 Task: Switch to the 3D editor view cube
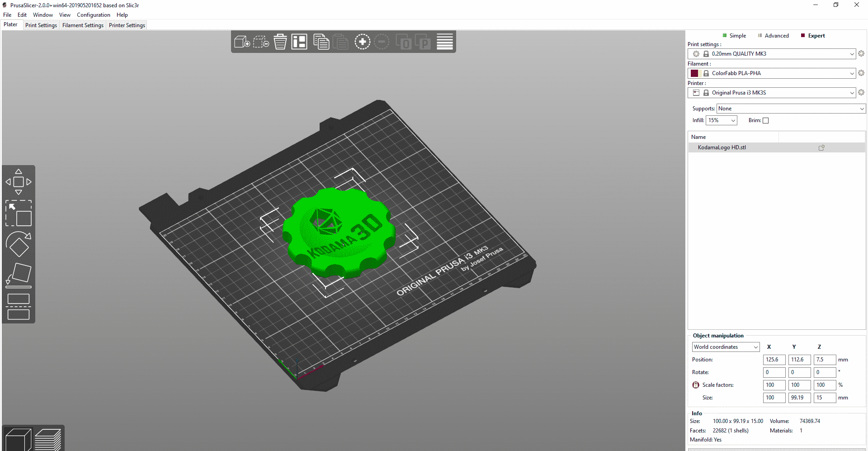(18, 439)
